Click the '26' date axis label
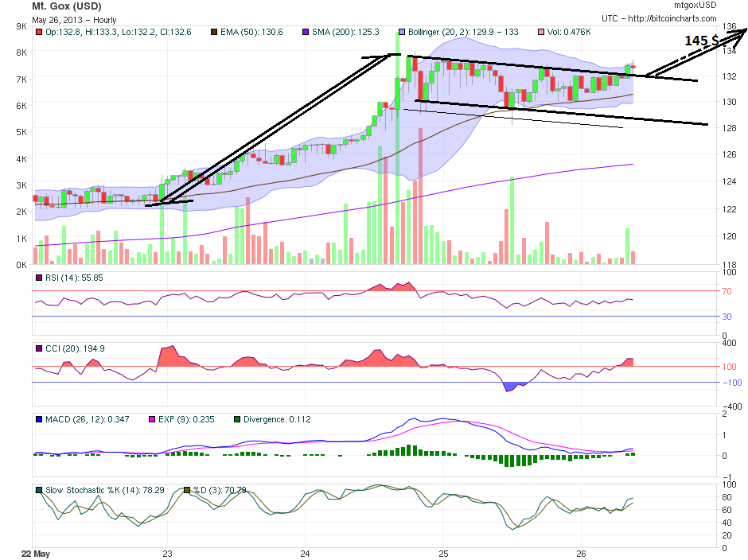Viewport: 748px width, 560px height. click(x=581, y=554)
